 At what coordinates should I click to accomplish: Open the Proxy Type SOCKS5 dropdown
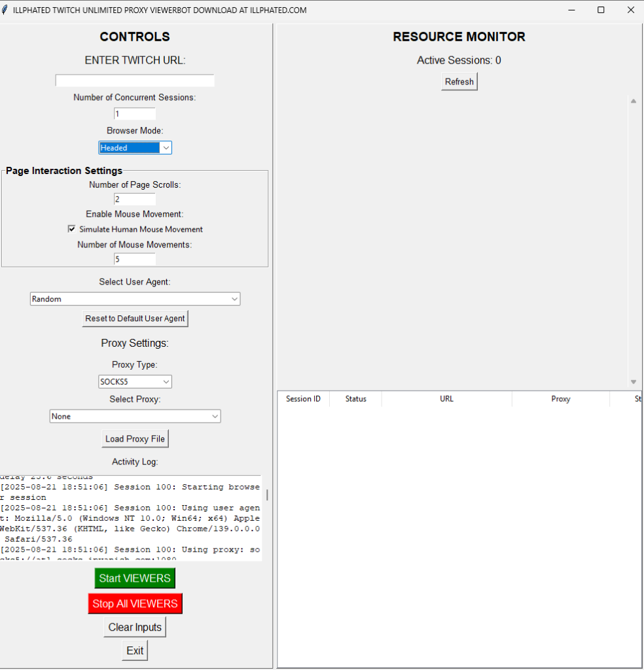pos(135,381)
